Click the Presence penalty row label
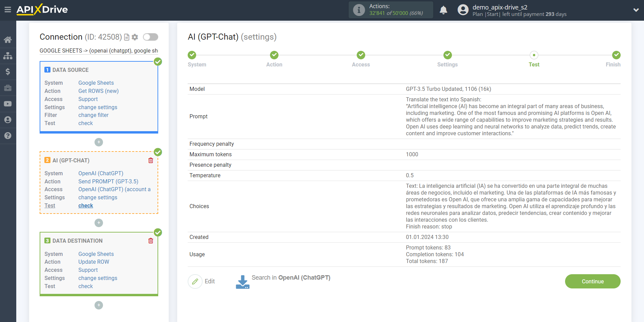 coord(210,165)
